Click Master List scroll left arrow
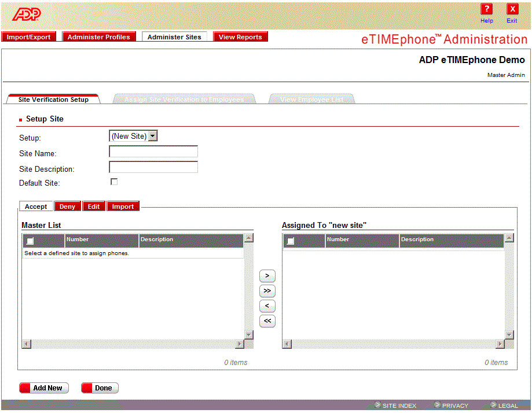Viewport: 532px width, 413px height. 27,344
